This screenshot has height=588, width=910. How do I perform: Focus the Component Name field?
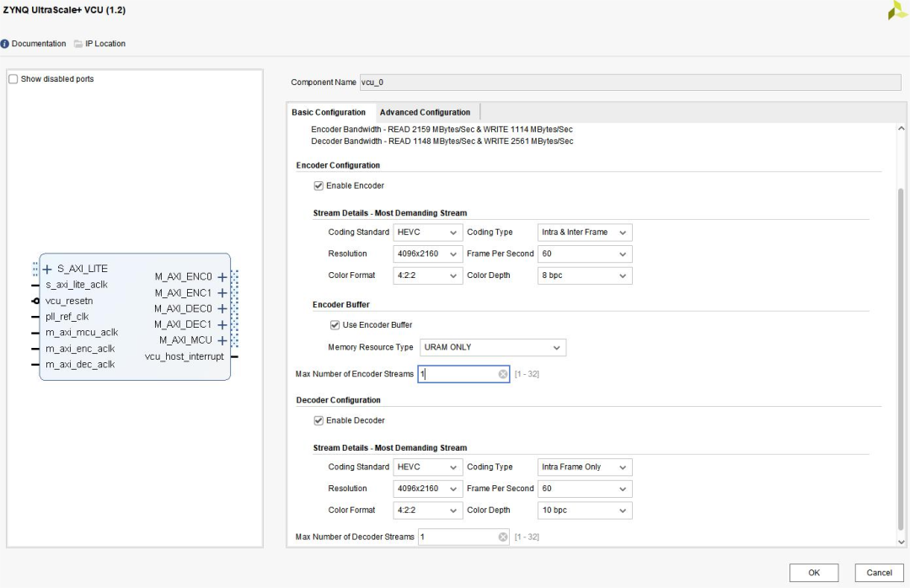(630, 83)
